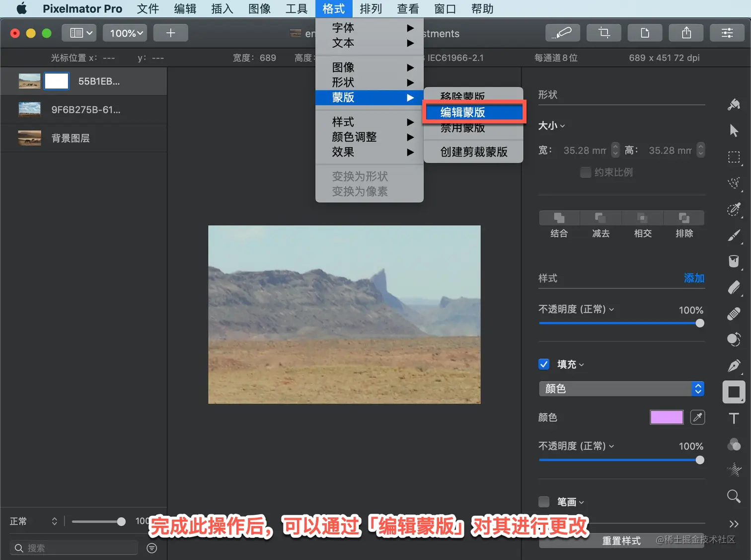Click the plus Add toolbar button
The image size is (751, 560).
(170, 33)
